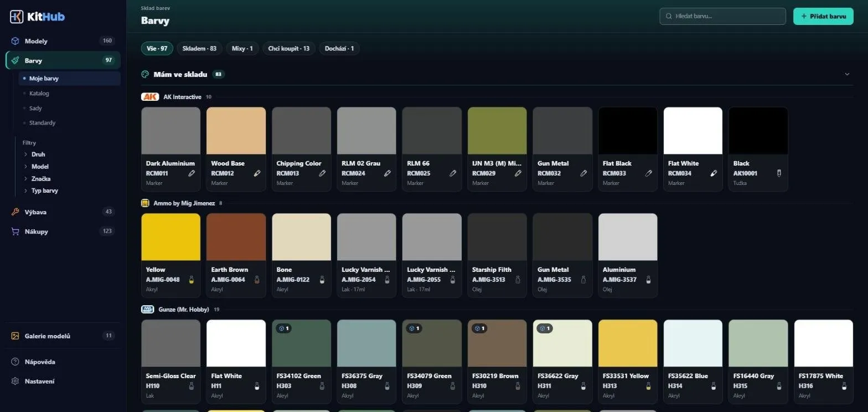Screen dimensions: 868x412
Task: Click the Výbava wrench icon
Action: click(15, 212)
